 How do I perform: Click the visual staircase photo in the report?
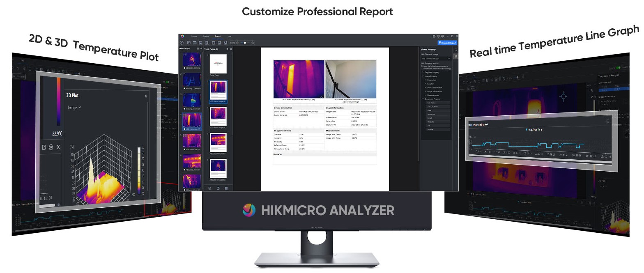pyautogui.click(x=351, y=79)
